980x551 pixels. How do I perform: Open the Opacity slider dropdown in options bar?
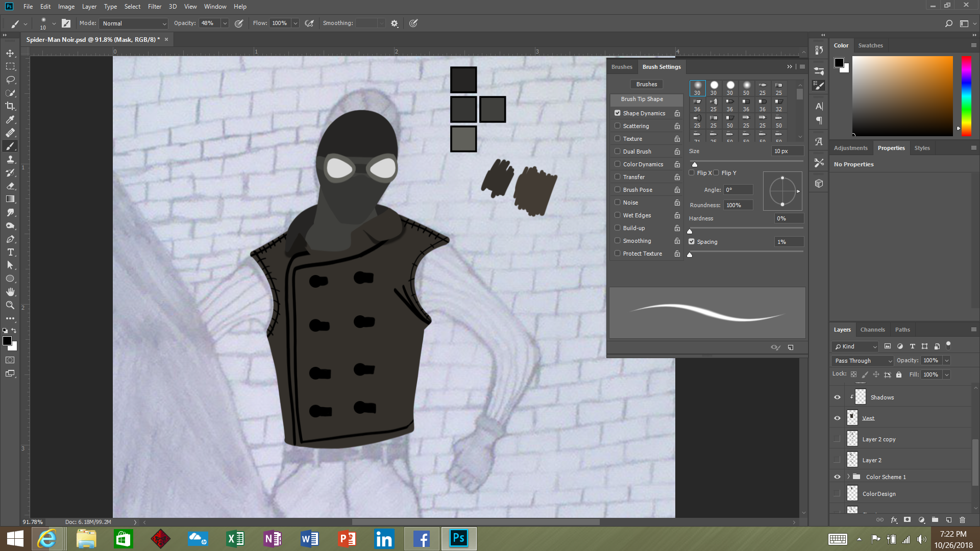click(x=225, y=23)
